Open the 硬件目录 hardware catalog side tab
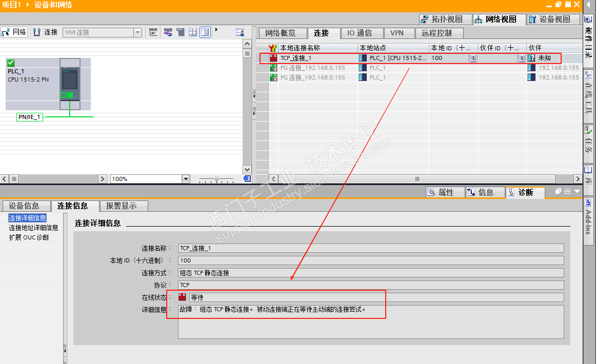Screen dimensions: 596x364 tap(588, 42)
